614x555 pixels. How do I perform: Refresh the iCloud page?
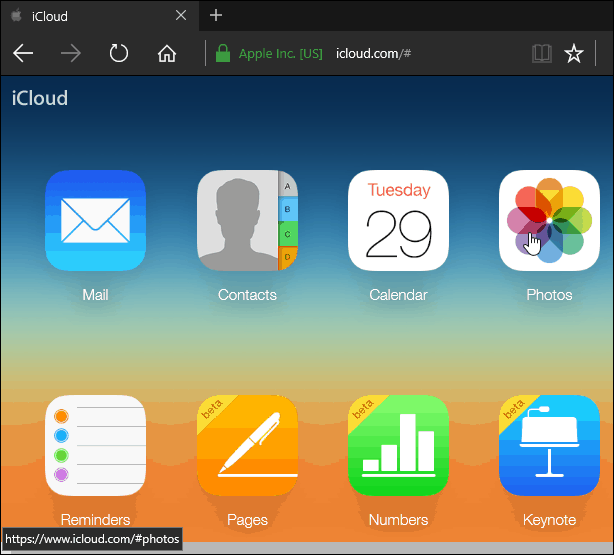(x=119, y=53)
